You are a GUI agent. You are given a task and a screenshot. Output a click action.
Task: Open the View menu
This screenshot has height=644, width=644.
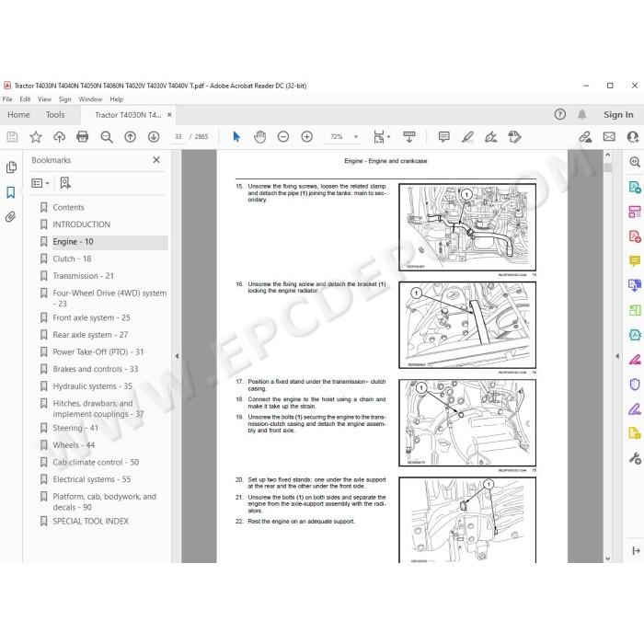pyautogui.click(x=44, y=99)
